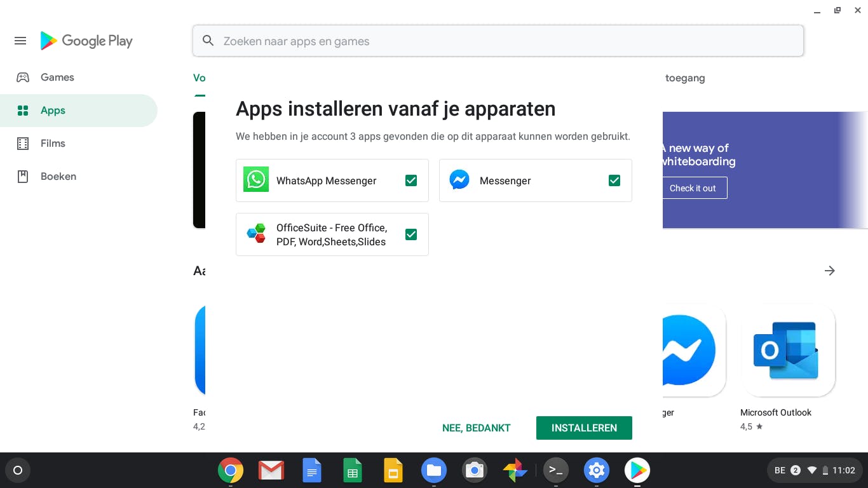Click the right arrow to see more apps
The height and width of the screenshot is (488, 868).
pos(829,271)
